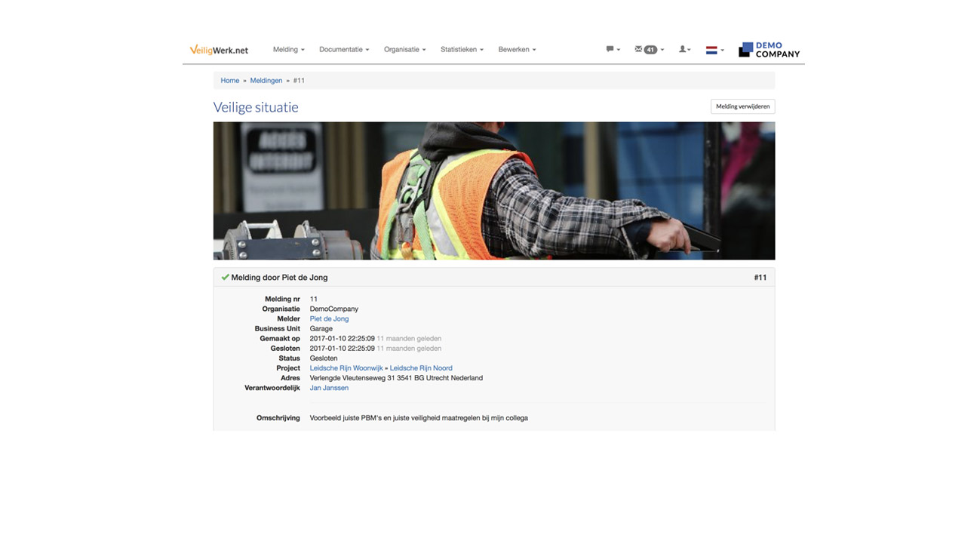Open the user profile icon menu

pos(684,49)
